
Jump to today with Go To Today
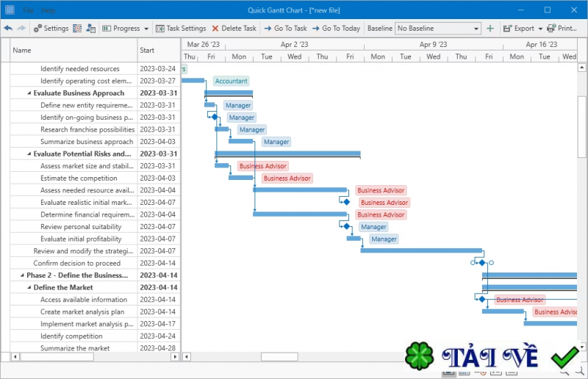click(x=337, y=29)
